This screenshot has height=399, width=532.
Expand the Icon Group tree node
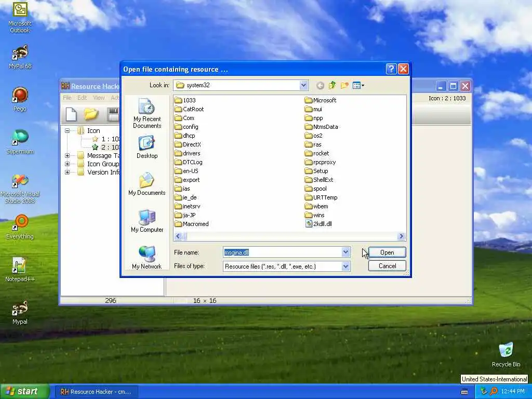coord(67,164)
